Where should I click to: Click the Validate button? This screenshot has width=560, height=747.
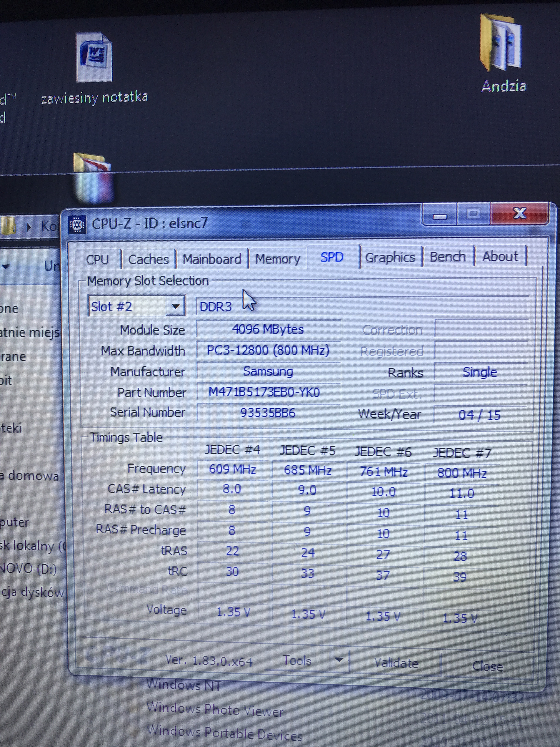point(396,664)
